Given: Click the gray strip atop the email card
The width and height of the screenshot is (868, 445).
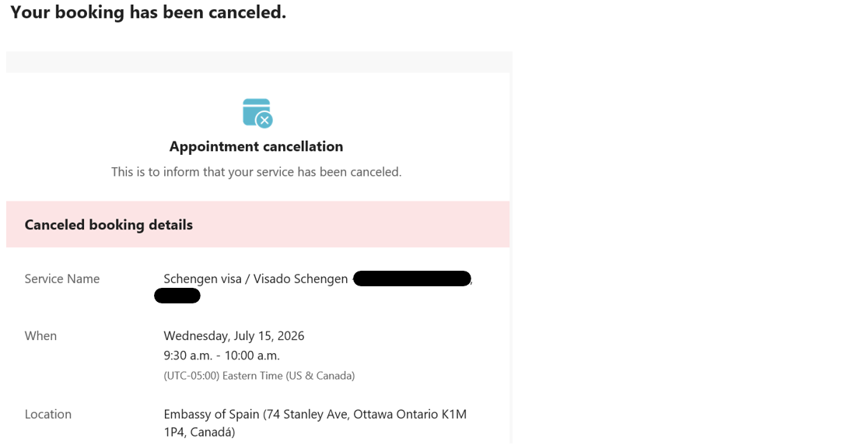Looking at the screenshot, I should (259, 61).
